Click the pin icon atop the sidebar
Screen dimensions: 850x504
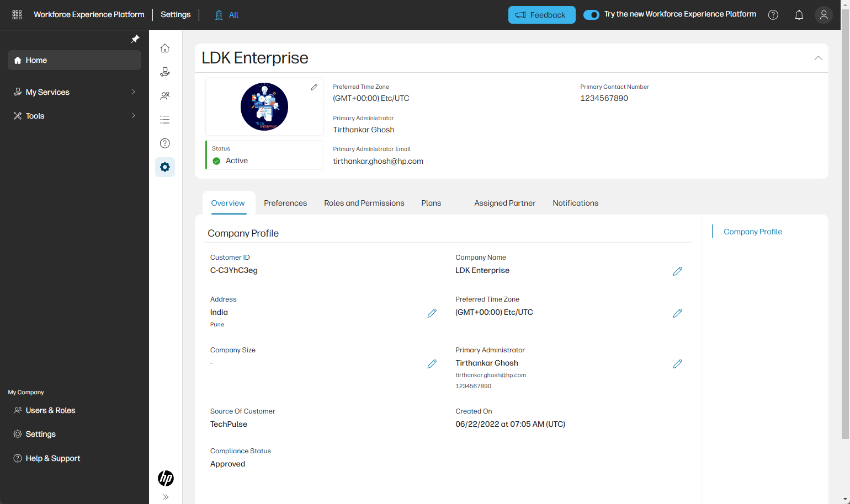click(x=135, y=39)
